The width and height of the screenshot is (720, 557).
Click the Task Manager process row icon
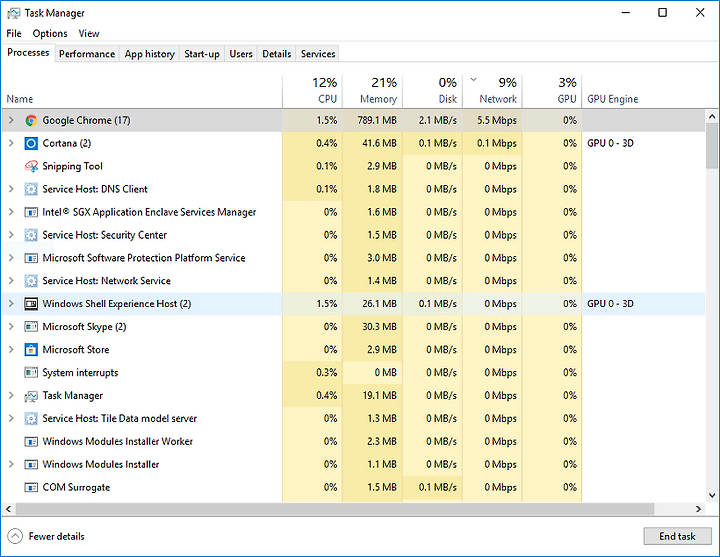[x=31, y=395]
